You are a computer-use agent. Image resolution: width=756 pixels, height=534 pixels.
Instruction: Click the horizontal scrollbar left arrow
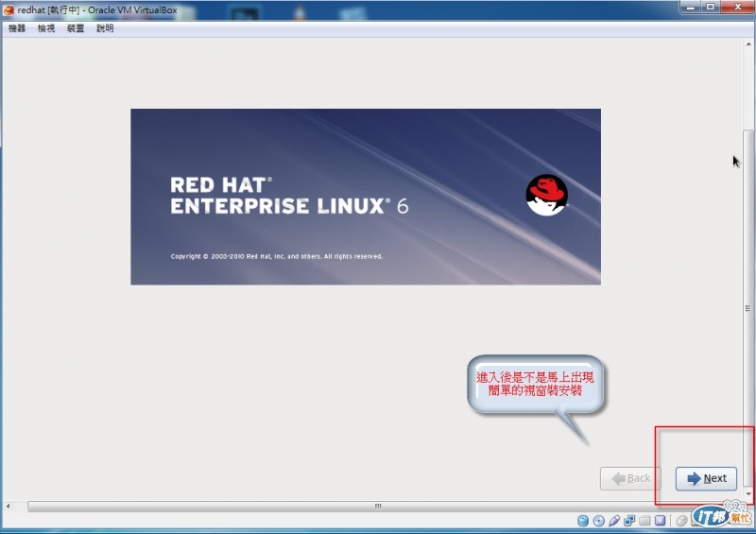click(x=9, y=506)
